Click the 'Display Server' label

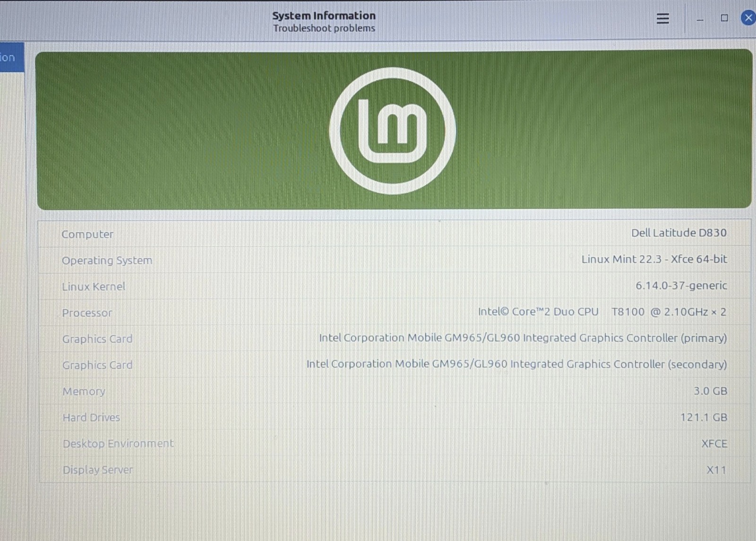98,470
